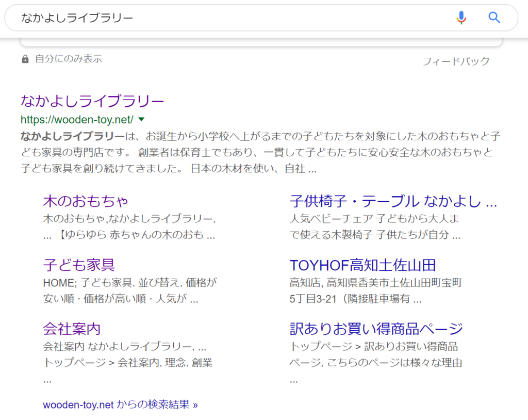Open the main なかよしライブラリー result title
The image size is (528, 420).
[92, 101]
